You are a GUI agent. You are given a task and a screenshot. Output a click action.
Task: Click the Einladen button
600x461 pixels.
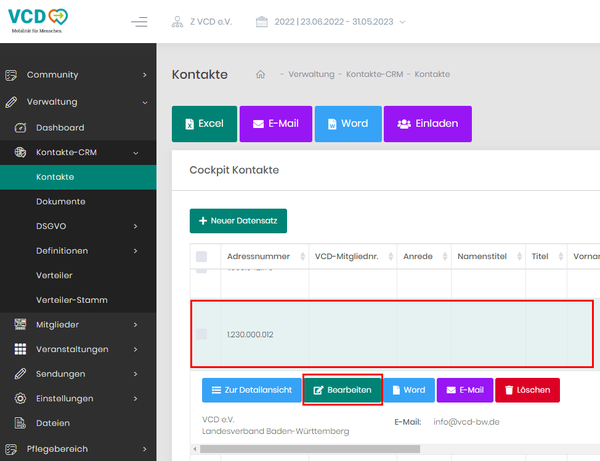(x=428, y=124)
